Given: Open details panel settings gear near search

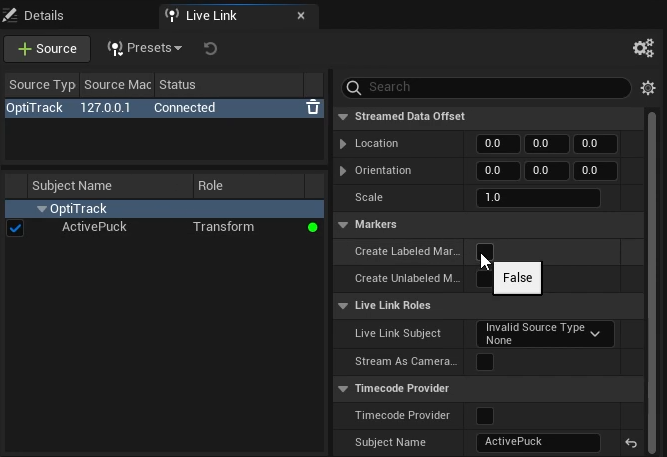Looking at the screenshot, I should [x=648, y=88].
